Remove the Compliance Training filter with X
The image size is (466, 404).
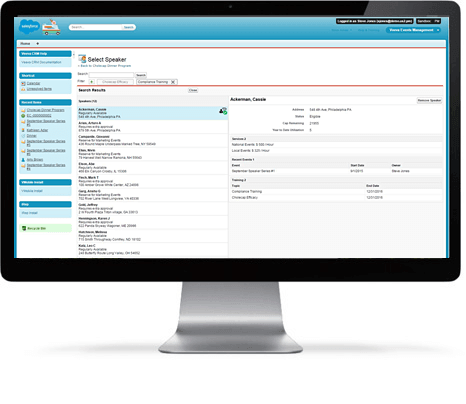(x=173, y=82)
